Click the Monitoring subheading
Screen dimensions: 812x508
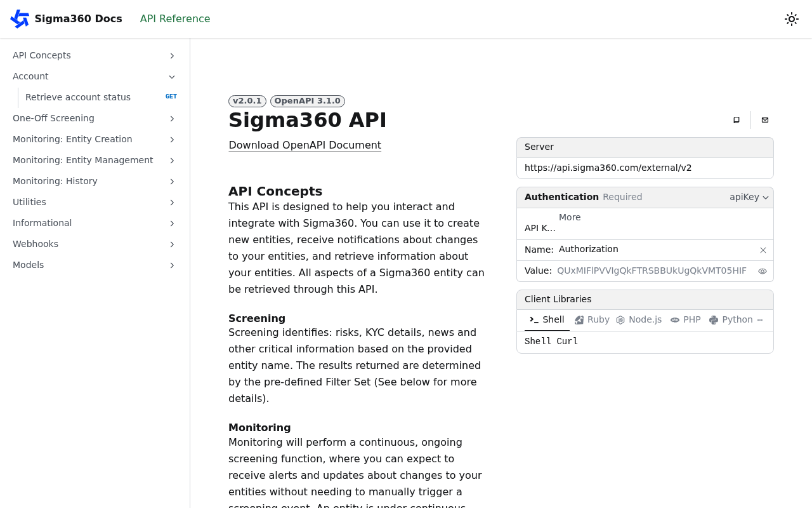(x=259, y=428)
